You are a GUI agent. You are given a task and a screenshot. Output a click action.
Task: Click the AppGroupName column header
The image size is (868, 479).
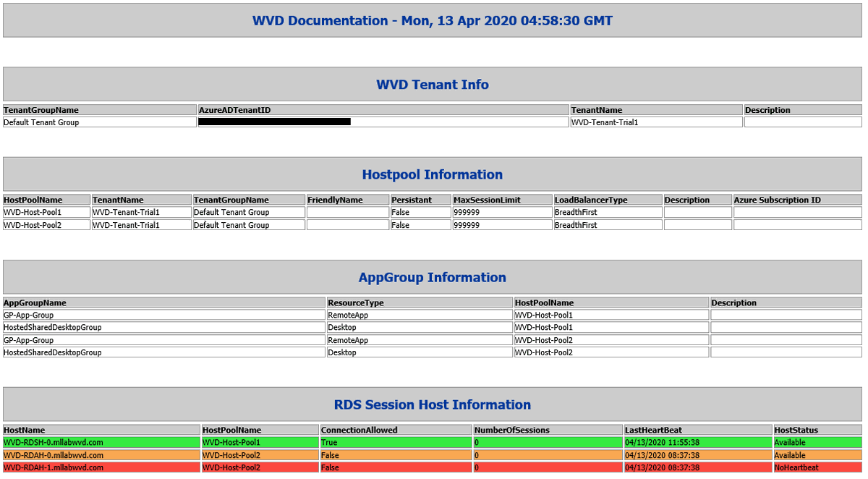pyautogui.click(x=164, y=302)
